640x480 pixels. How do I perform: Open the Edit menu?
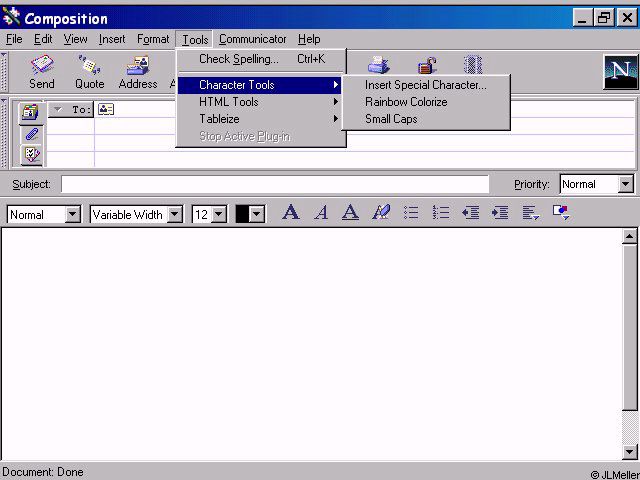click(x=43, y=39)
